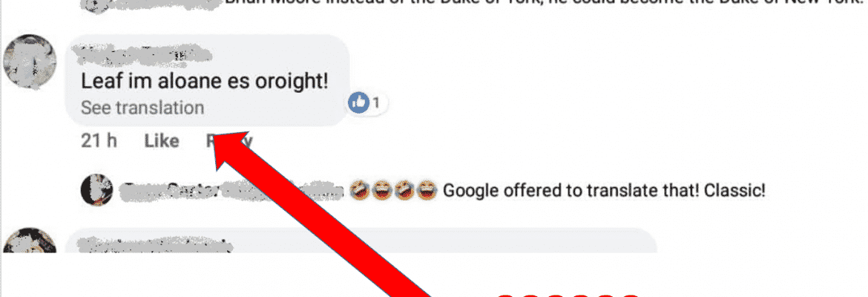Screen dimensions: 868x297
Task: Open the partially visible bottom commenter's avatar
Action: [30, 240]
